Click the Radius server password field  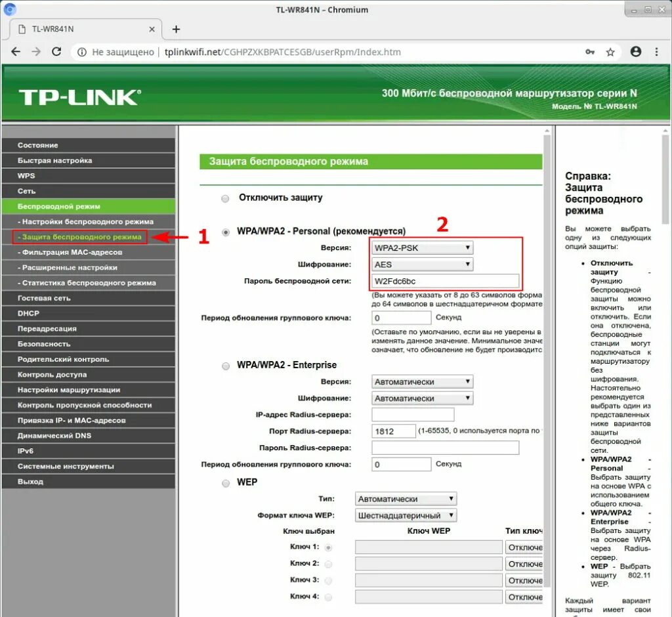tap(446, 448)
